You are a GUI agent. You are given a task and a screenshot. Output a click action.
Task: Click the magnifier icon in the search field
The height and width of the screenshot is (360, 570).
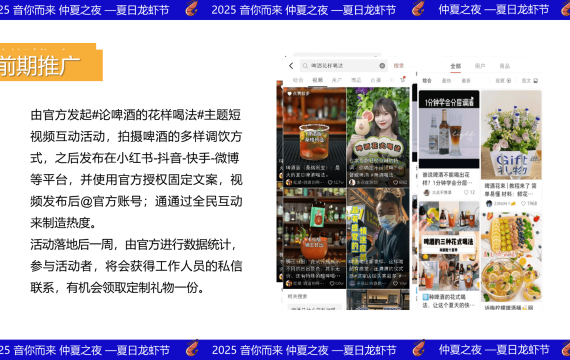click(305, 66)
